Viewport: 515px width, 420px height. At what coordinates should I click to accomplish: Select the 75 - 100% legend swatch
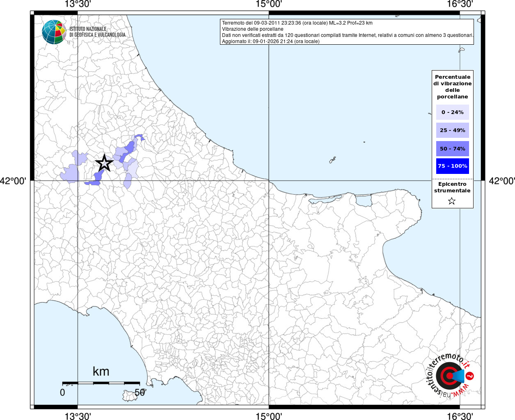(452, 166)
